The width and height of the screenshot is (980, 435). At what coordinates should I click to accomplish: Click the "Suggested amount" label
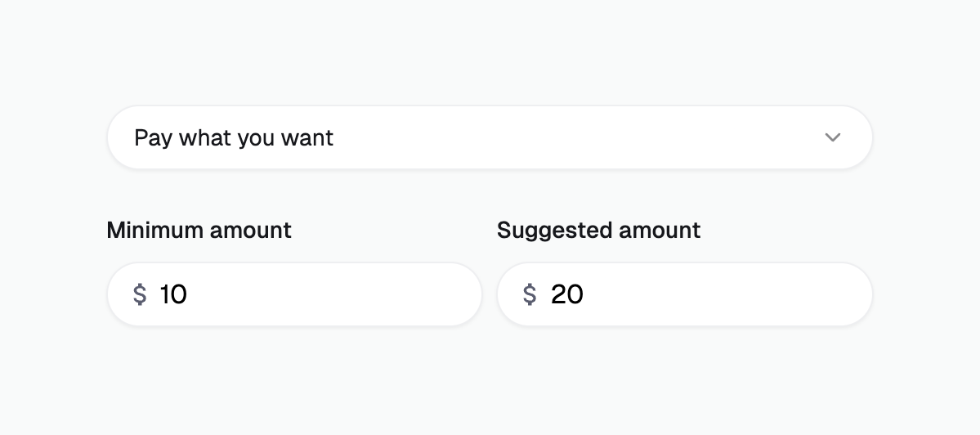click(x=598, y=230)
